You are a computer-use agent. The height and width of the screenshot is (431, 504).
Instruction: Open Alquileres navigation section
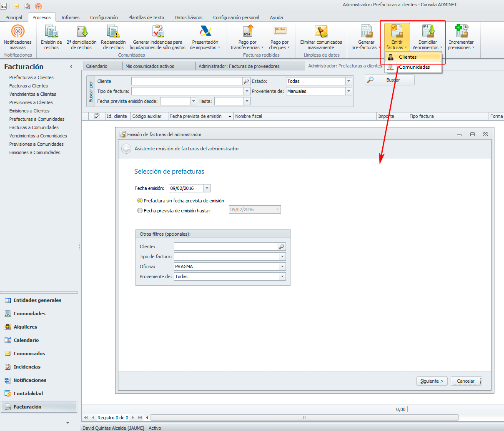(x=39, y=327)
